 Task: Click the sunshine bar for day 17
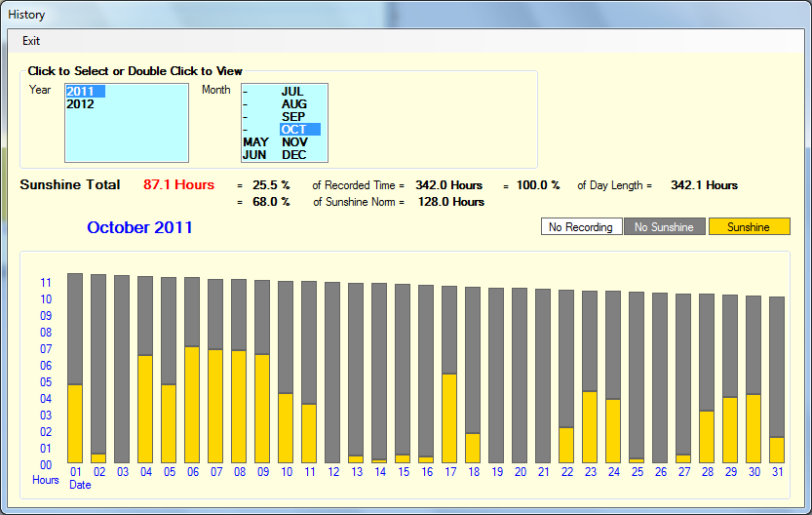[x=449, y=417]
